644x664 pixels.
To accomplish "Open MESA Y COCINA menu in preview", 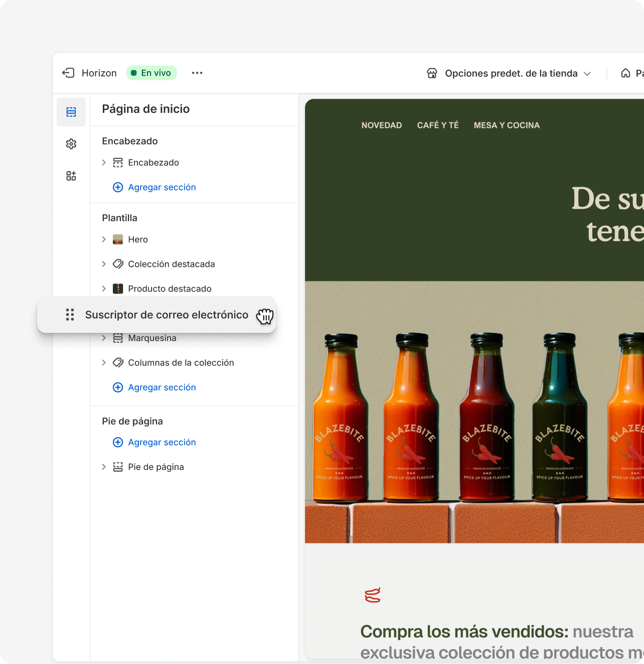I will (507, 125).
